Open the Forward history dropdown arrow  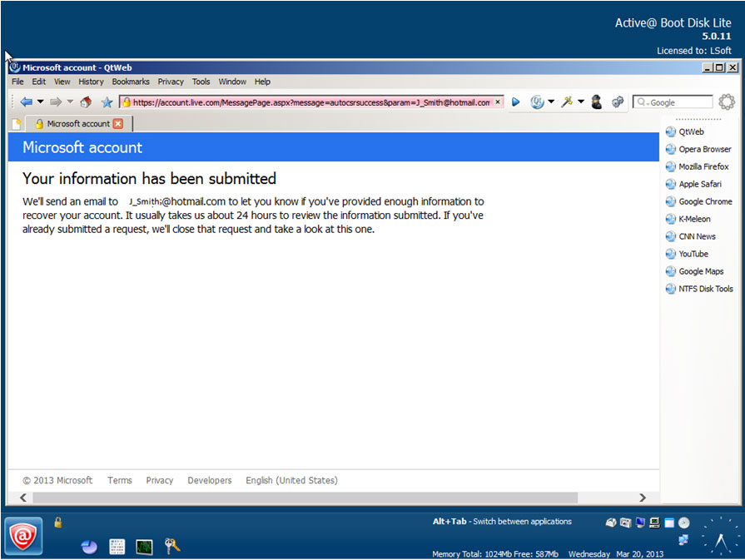click(x=70, y=102)
